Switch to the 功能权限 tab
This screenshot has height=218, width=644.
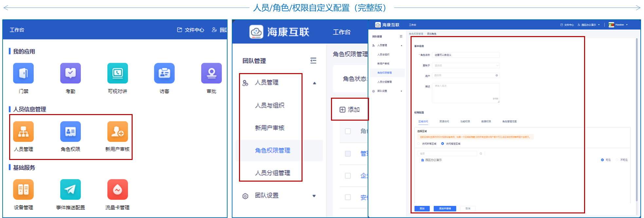pos(465,122)
